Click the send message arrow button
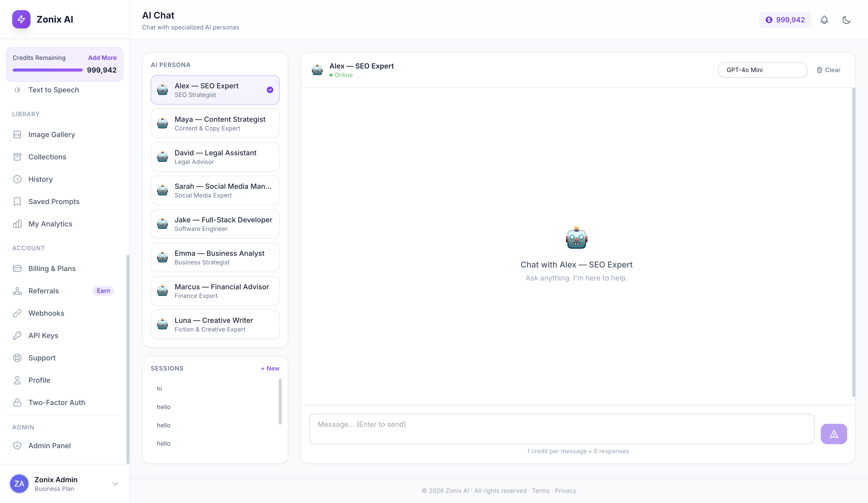 click(x=833, y=434)
